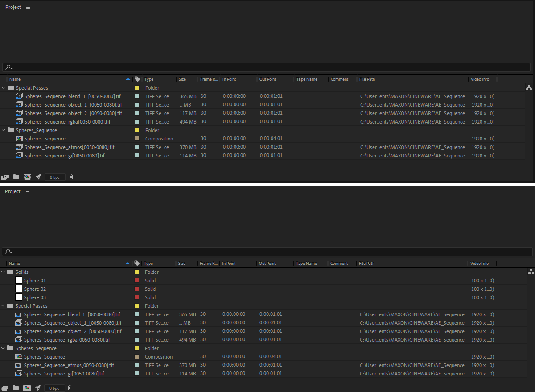Select Sphere 02 solid name

tap(35, 289)
